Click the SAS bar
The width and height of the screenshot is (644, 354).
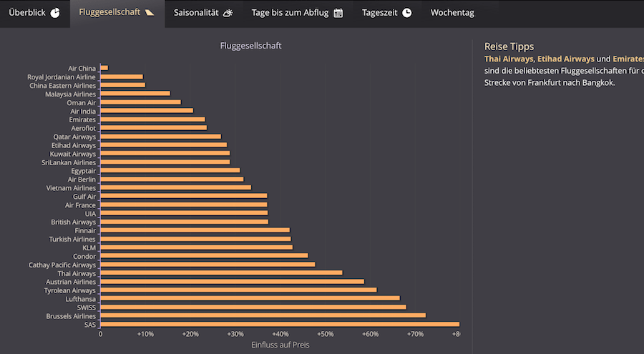pos(280,325)
